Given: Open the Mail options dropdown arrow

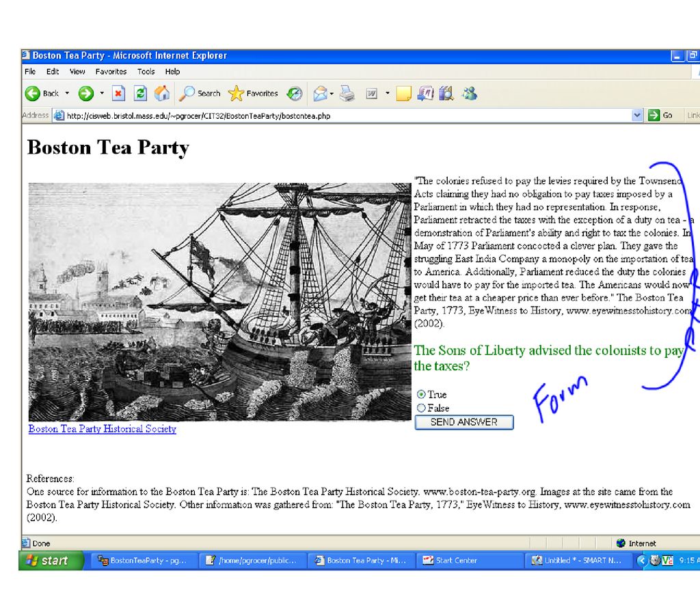Looking at the screenshot, I should 332,94.
